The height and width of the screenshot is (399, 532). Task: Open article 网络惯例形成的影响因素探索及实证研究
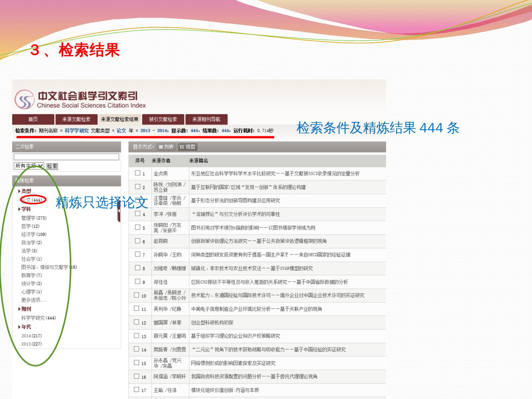(x=233, y=363)
